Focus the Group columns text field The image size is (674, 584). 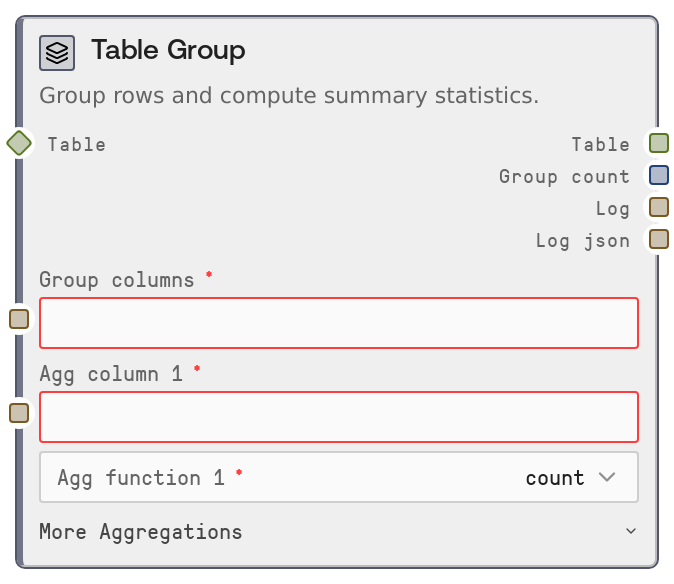click(338, 323)
